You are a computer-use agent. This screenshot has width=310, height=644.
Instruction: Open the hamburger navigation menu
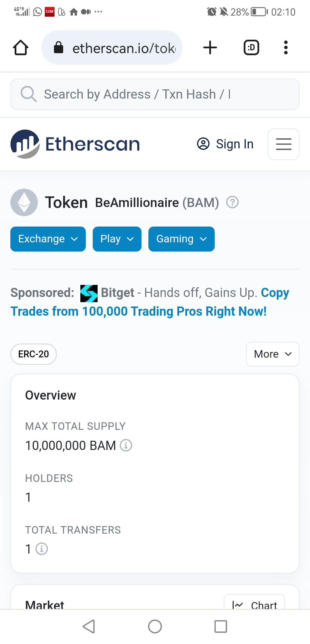[283, 144]
